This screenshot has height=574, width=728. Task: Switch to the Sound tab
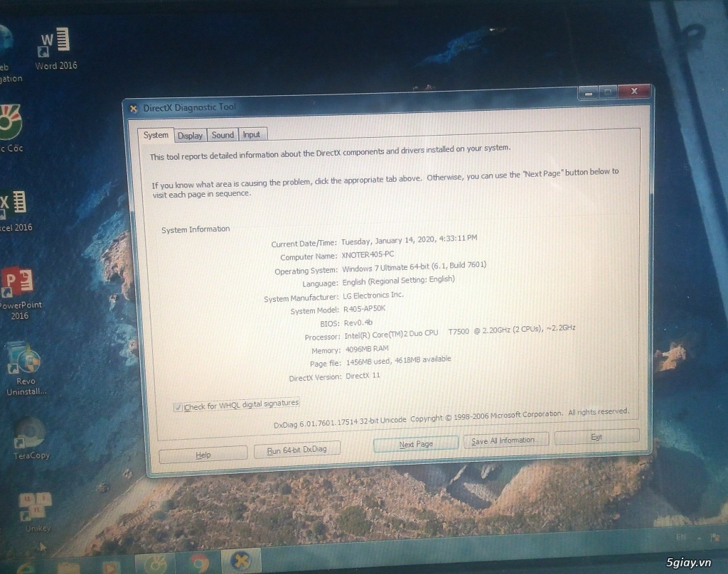pyautogui.click(x=223, y=135)
